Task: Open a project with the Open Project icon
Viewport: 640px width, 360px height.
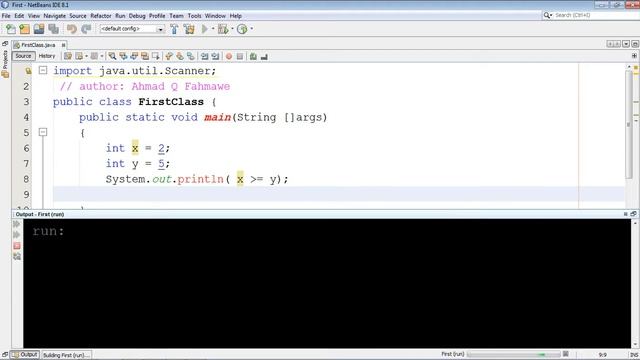Action: [39, 29]
